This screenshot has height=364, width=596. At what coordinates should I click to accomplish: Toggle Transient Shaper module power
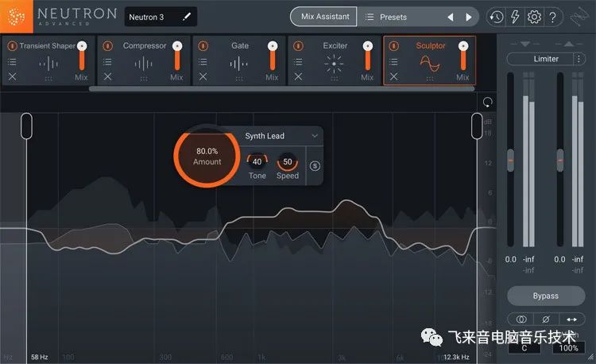pos(12,45)
